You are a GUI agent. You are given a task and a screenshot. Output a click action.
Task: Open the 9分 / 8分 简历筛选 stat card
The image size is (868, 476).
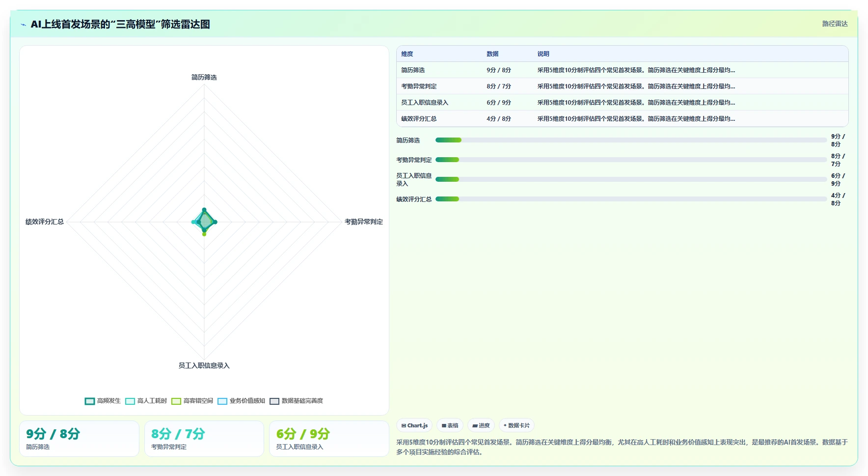point(79,439)
